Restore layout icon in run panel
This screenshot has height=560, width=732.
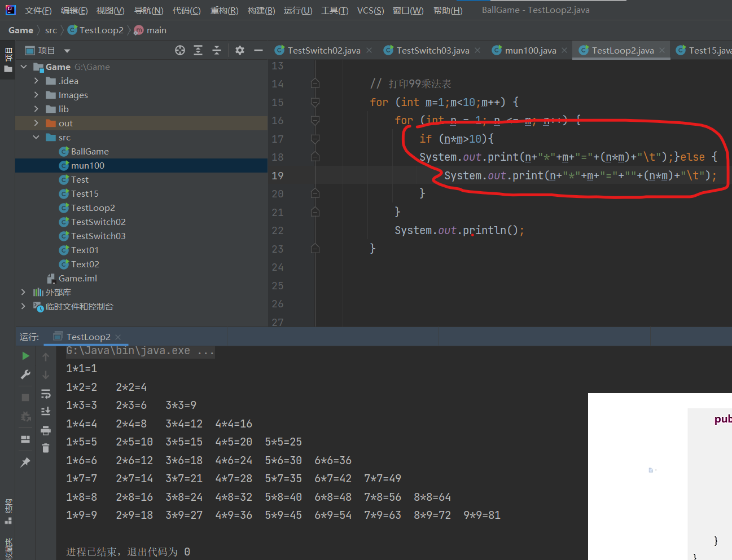pyautogui.click(x=25, y=439)
